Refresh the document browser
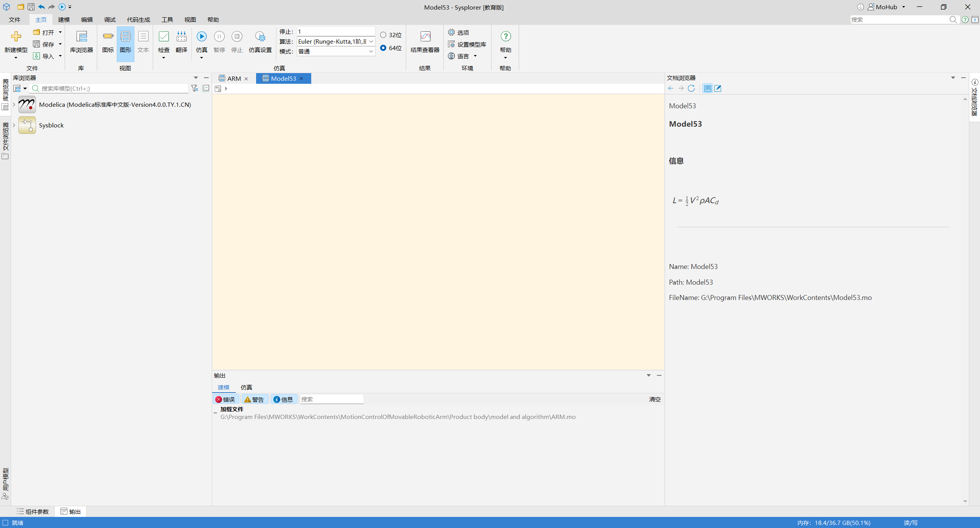 [691, 88]
